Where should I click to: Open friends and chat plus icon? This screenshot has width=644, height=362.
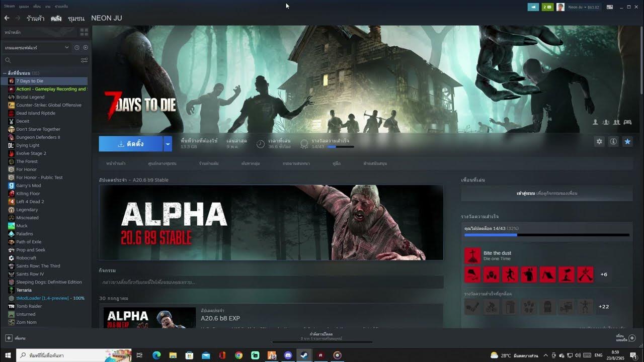pos(632,338)
